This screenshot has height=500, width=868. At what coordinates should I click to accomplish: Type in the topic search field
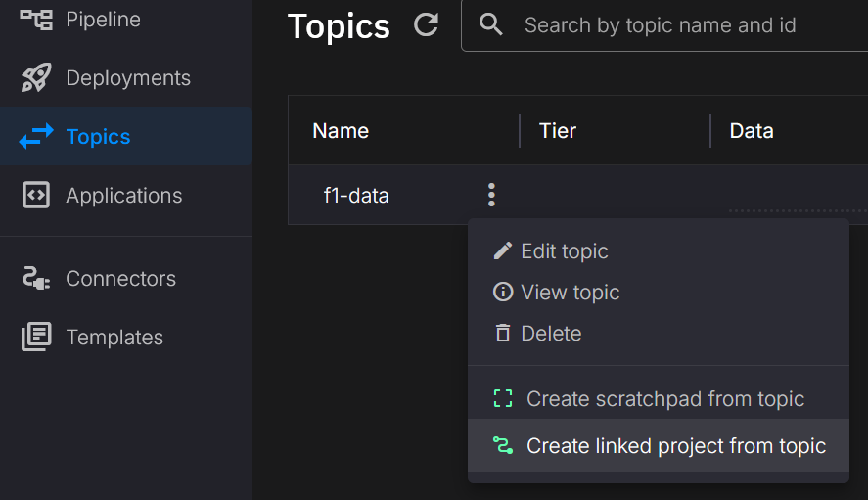click(685, 25)
